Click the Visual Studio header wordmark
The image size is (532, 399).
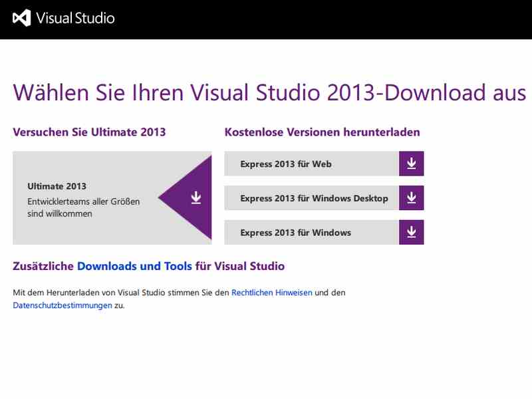pyautogui.click(x=75, y=18)
